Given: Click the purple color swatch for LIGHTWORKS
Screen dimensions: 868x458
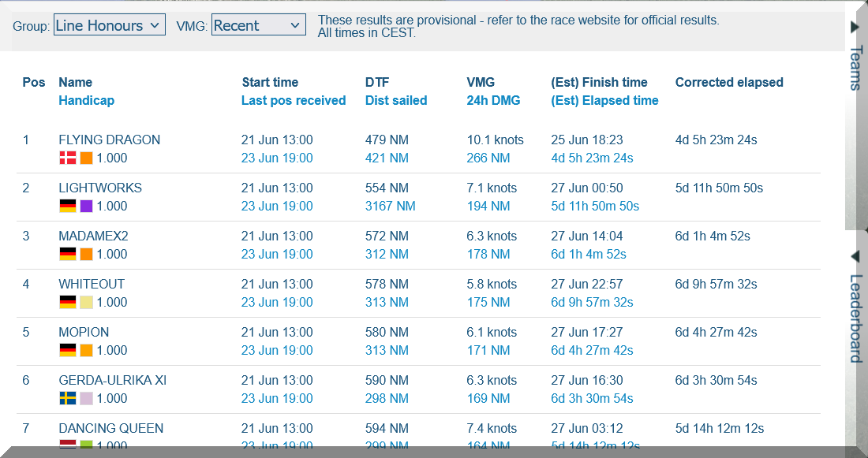Looking at the screenshot, I should point(86,207).
